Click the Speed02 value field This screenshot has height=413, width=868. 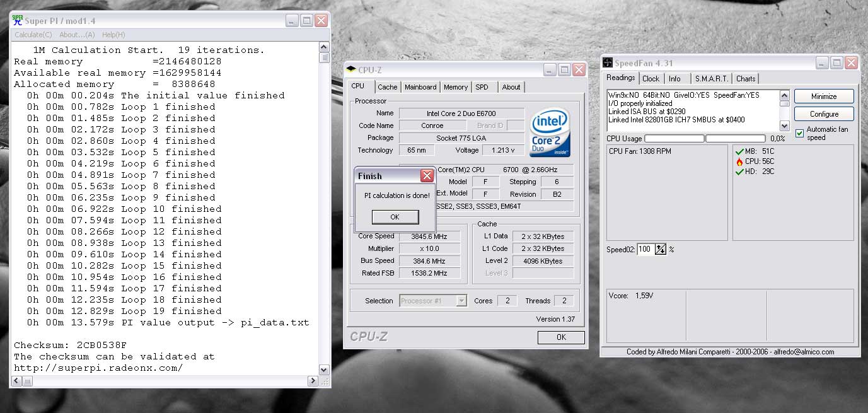click(x=645, y=249)
